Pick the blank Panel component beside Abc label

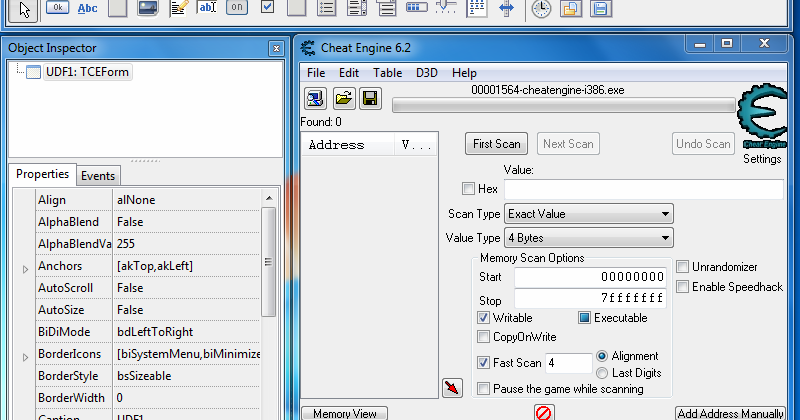pos(117,8)
